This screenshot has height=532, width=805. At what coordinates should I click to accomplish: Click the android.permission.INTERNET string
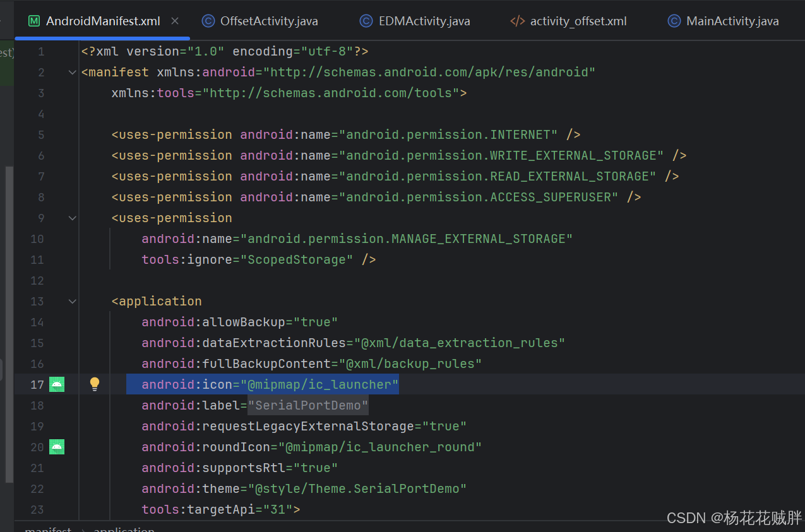448,134
